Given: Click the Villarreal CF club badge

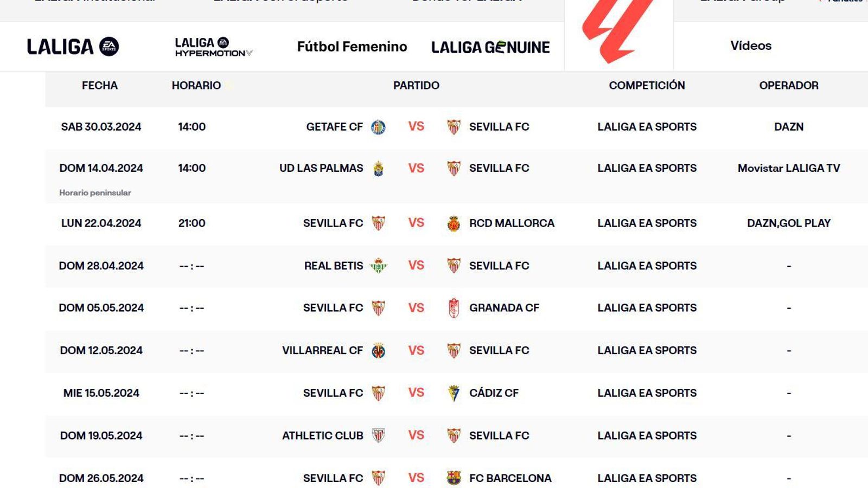Looking at the screenshot, I should pyautogui.click(x=380, y=350).
